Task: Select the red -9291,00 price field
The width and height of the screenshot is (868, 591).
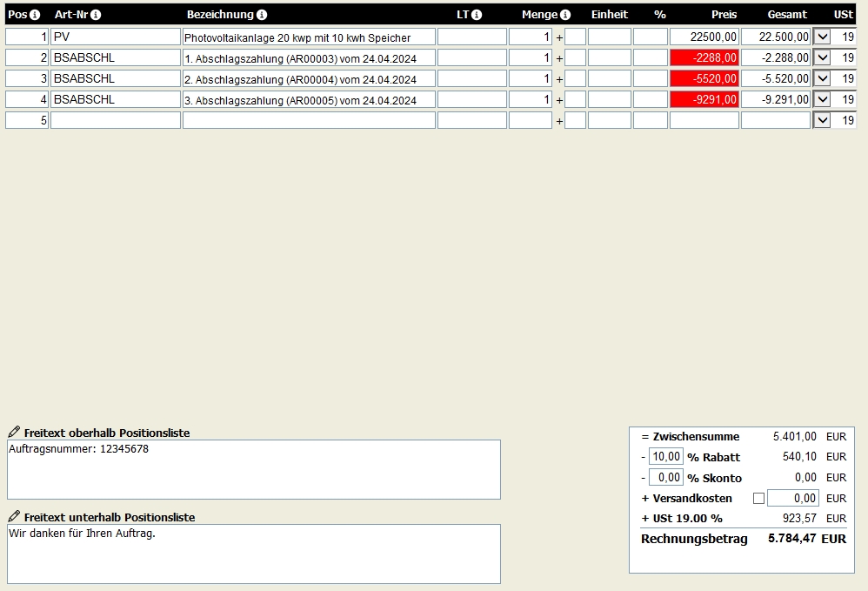Action: (x=704, y=100)
